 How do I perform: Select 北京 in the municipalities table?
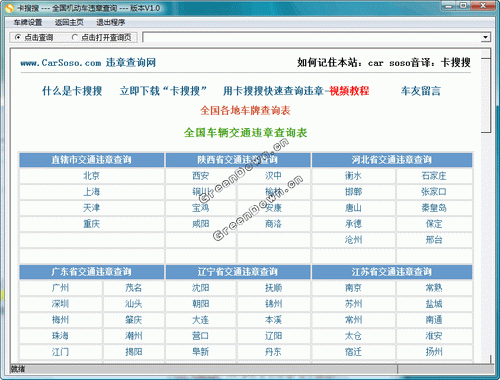[91, 176]
